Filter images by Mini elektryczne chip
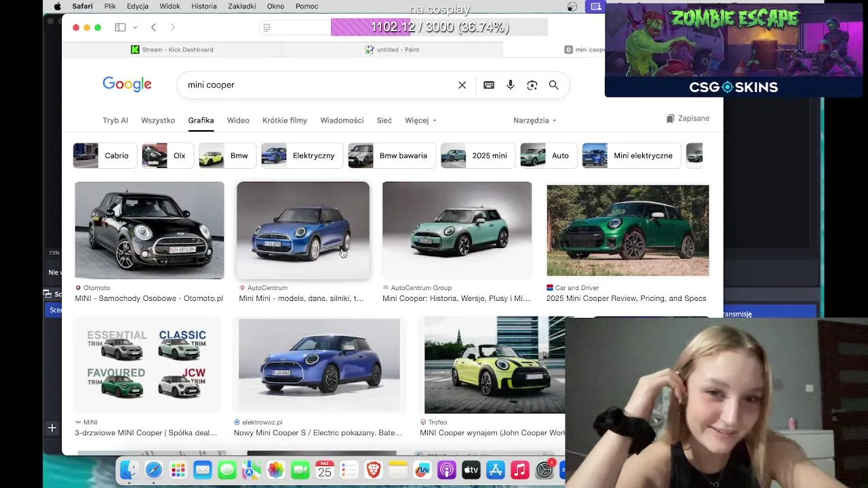This screenshot has width=868, height=488. pyautogui.click(x=631, y=156)
